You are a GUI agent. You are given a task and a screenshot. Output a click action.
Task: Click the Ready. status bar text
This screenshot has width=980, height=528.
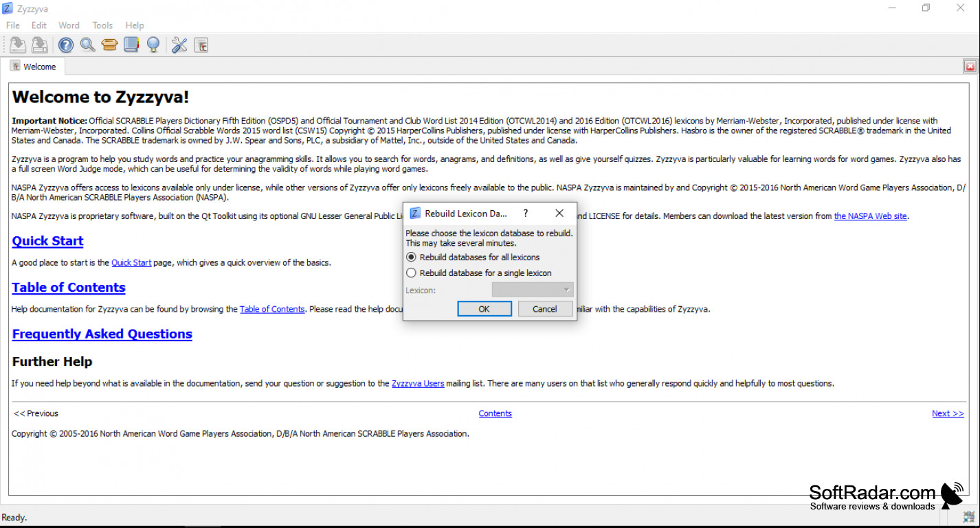[x=14, y=518]
